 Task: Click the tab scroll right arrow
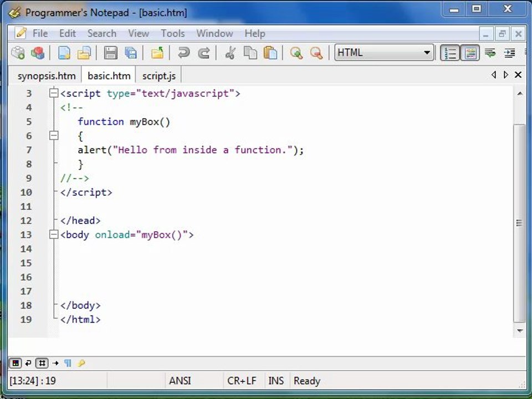point(506,75)
